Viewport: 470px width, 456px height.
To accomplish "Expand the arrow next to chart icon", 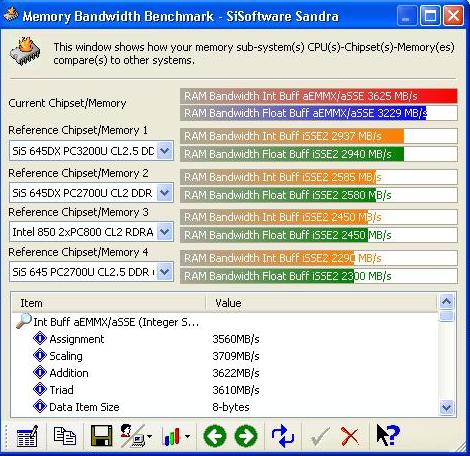I will click(x=188, y=436).
